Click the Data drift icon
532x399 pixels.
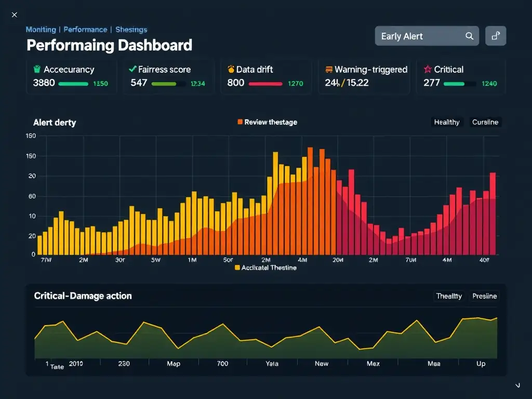tap(231, 69)
